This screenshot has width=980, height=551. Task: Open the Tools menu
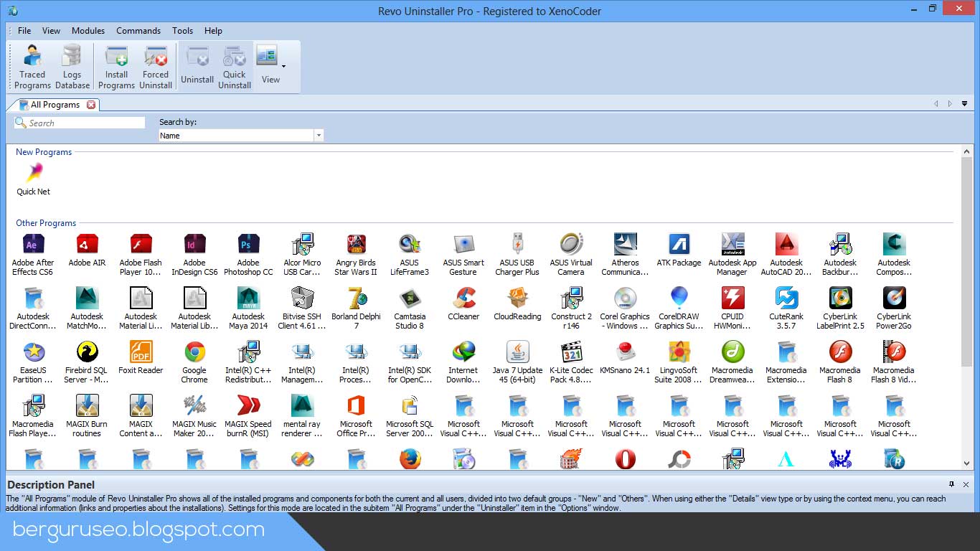182,31
